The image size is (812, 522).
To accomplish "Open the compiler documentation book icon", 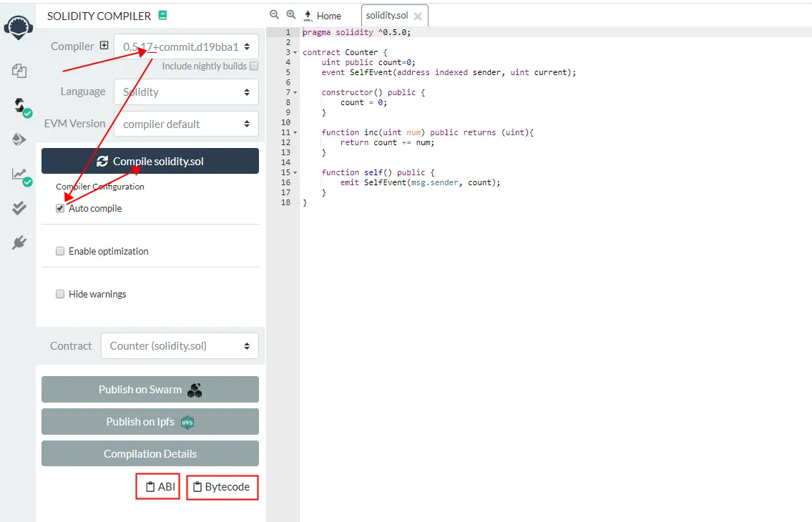I will point(162,16).
